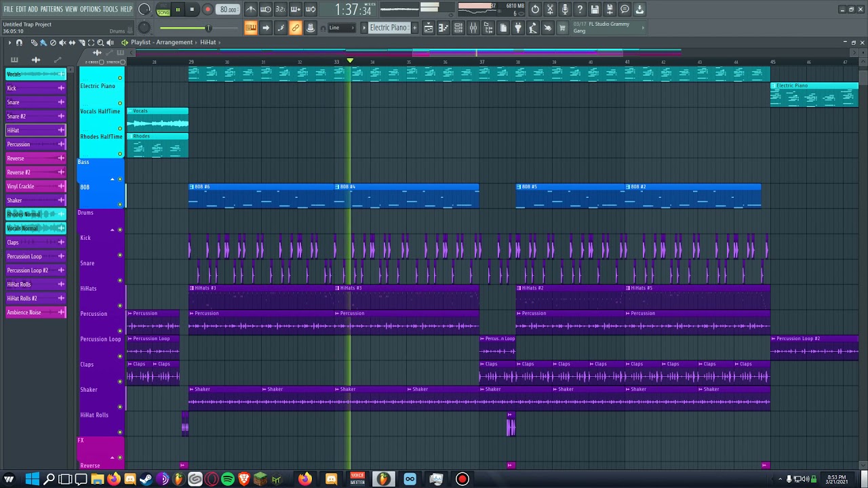Toggle Pat/Song mode switch
This screenshot has width=868, height=488.
click(x=163, y=9)
